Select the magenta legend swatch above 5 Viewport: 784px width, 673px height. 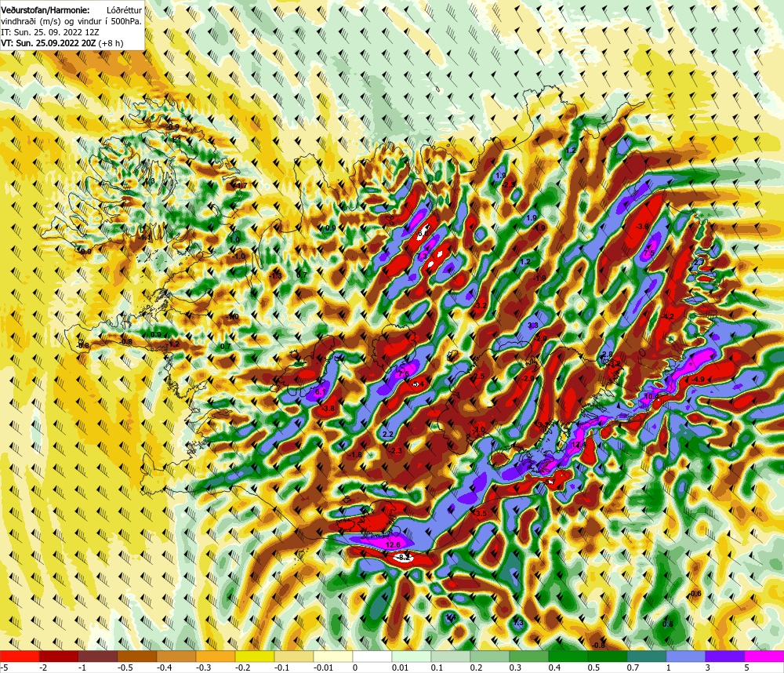[x=764, y=656]
